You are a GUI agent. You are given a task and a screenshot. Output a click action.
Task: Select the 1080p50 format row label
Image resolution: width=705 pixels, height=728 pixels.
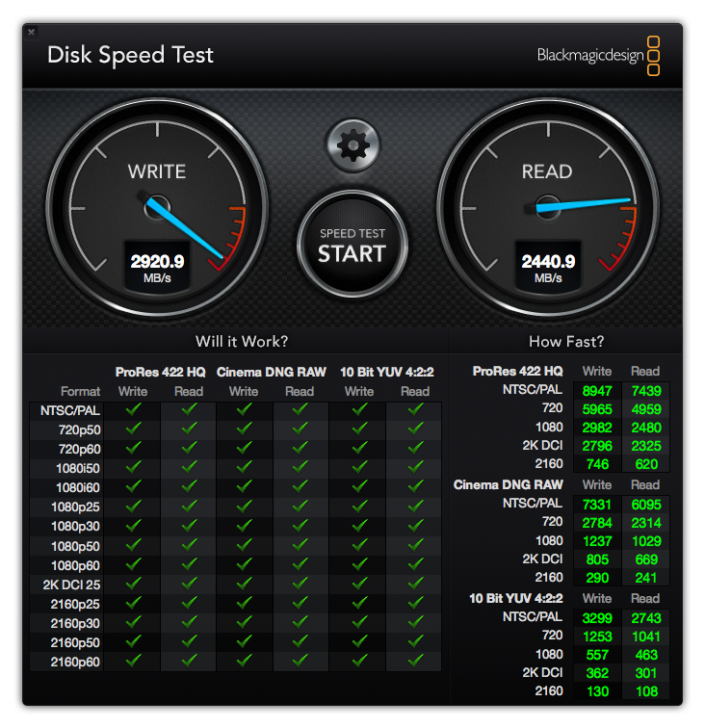coord(75,546)
